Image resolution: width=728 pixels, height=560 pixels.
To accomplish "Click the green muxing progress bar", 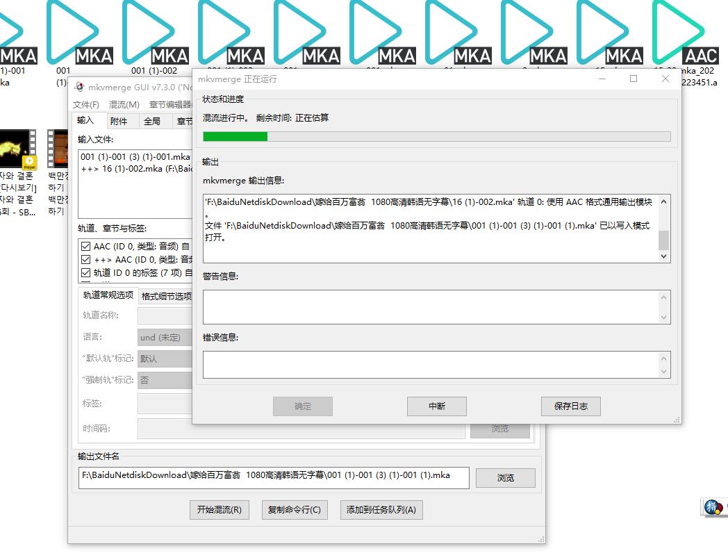I will point(235,138).
